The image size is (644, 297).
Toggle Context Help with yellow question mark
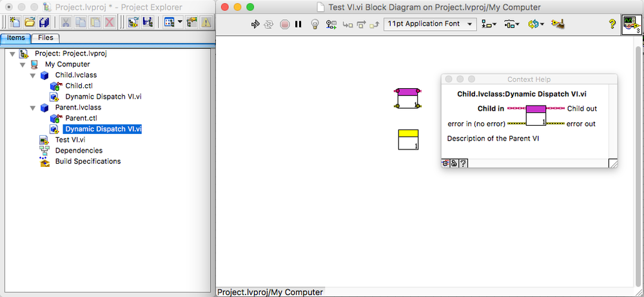tap(612, 24)
